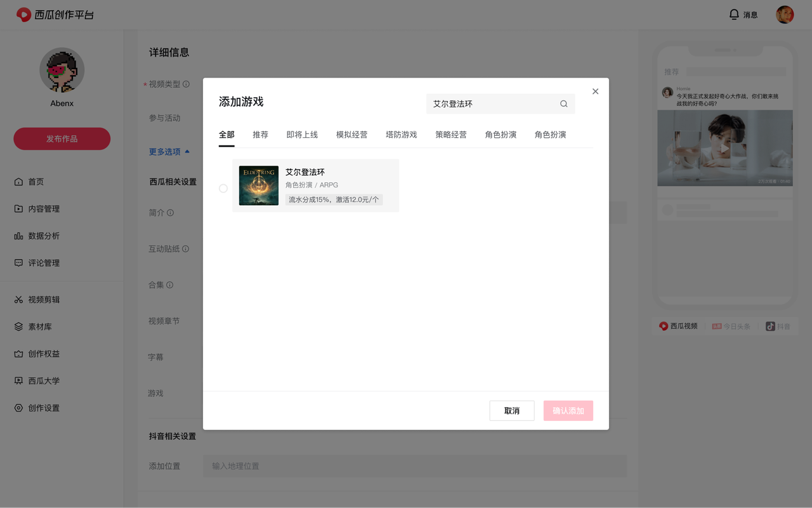
Task: Click the 评论管理 comment icon
Action: tap(18, 263)
